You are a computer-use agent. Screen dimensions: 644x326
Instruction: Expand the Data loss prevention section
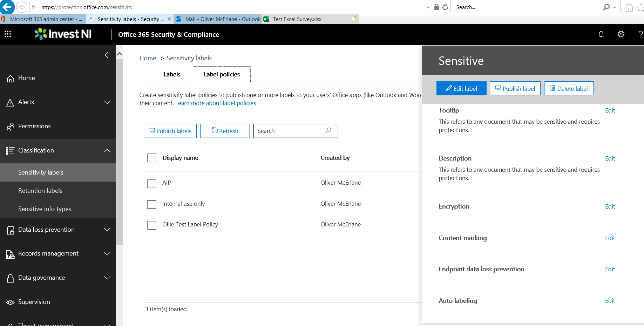(107, 230)
